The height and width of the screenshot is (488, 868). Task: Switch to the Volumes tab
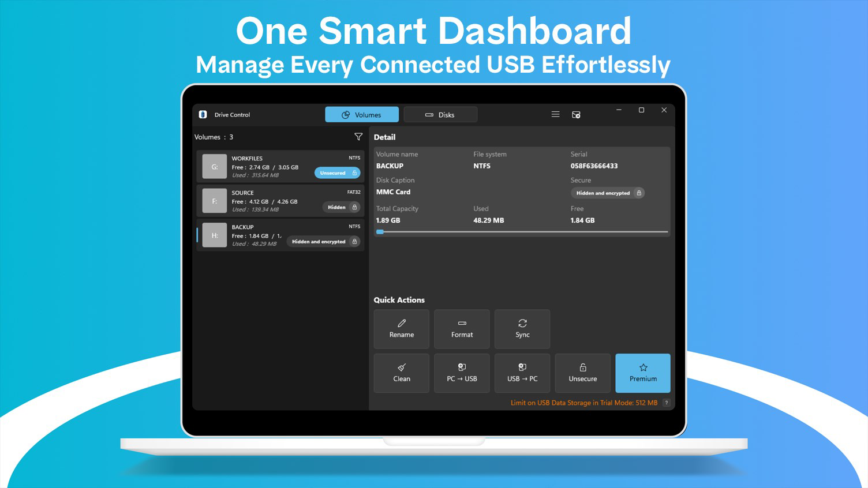coord(362,114)
